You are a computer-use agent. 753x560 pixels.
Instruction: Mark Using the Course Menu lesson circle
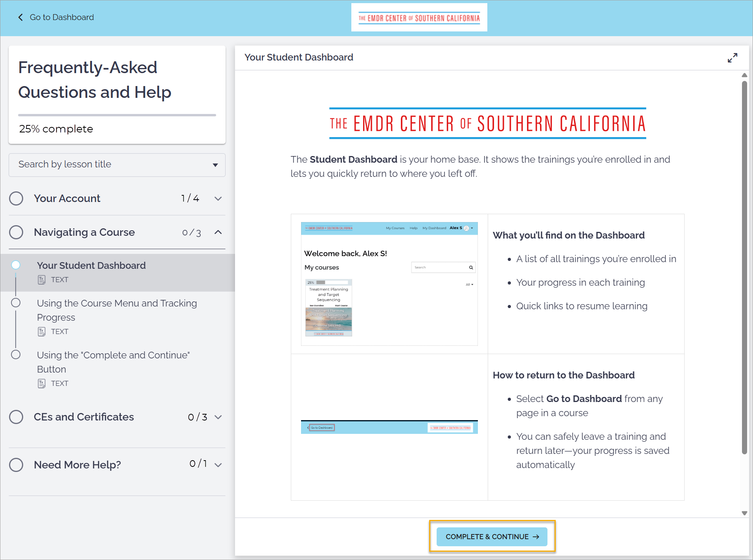[x=16, y=303]
